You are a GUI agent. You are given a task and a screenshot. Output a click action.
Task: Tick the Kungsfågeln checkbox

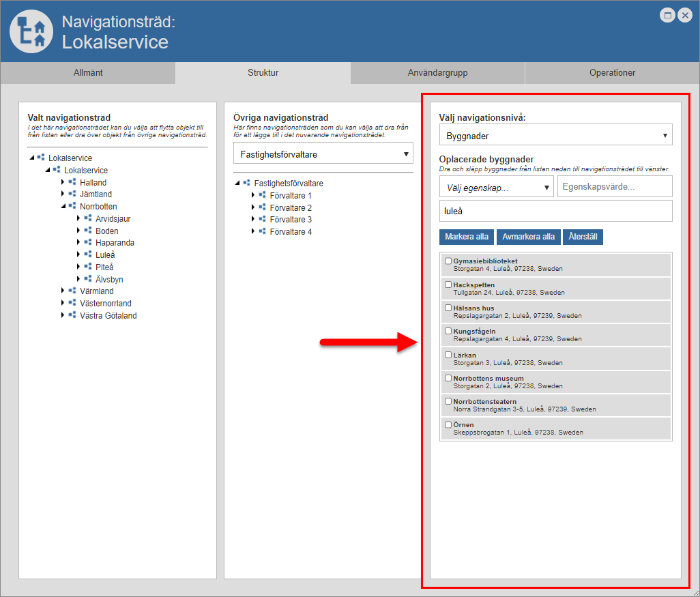coord(448,331)
